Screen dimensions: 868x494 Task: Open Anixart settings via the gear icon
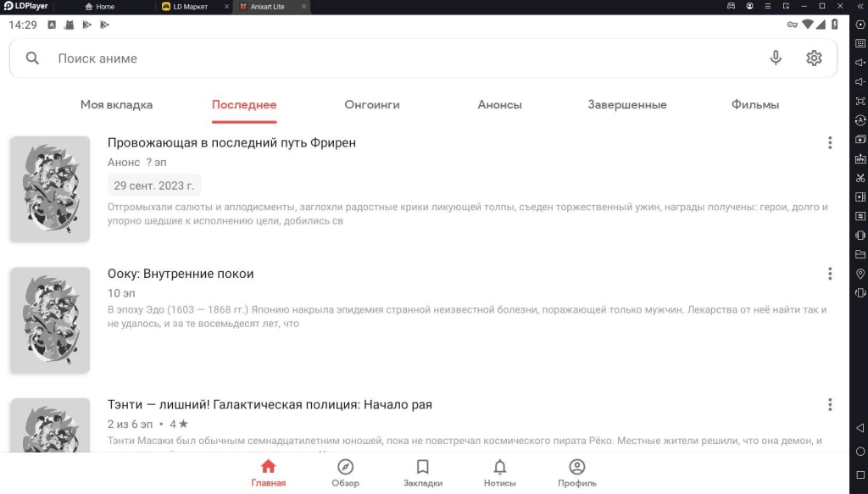tap(814, 58)
